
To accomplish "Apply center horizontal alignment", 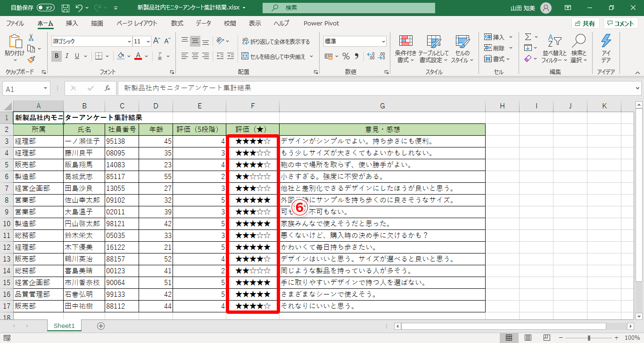I will 195,56.
